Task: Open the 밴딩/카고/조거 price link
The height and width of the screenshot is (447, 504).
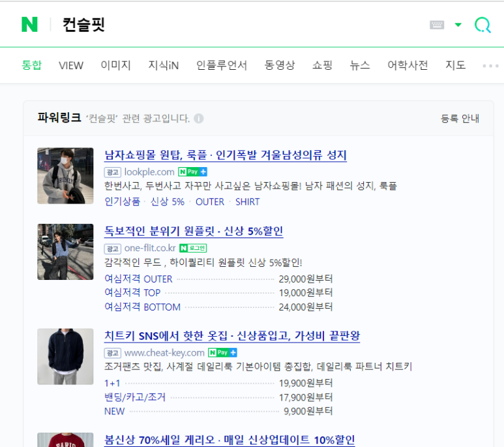Action: (x=135, y=397)
